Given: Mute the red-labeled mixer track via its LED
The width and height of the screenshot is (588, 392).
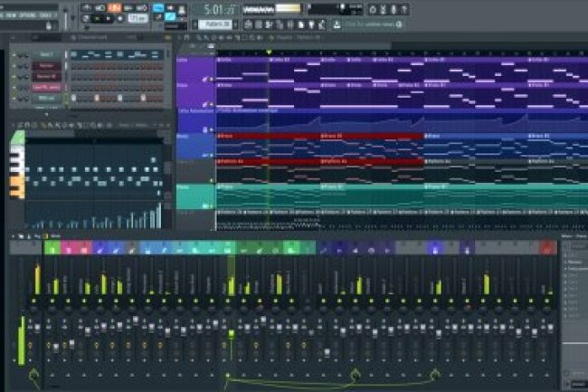Looking at the screenshot, I should pyautogui.click(x=547, y=301).
